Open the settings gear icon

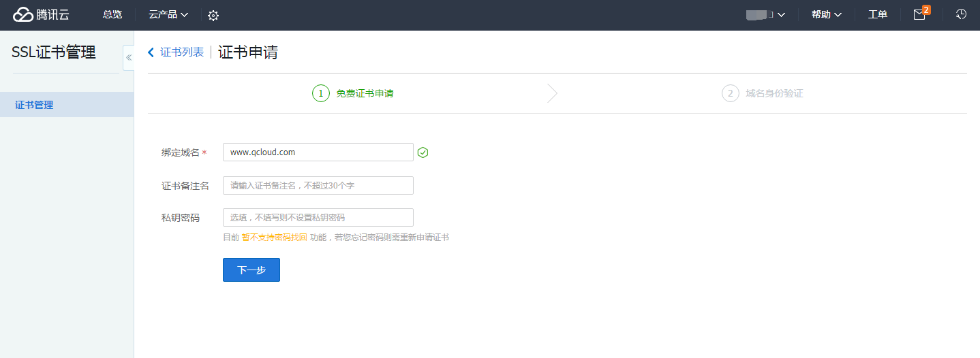tap(213, 16)
